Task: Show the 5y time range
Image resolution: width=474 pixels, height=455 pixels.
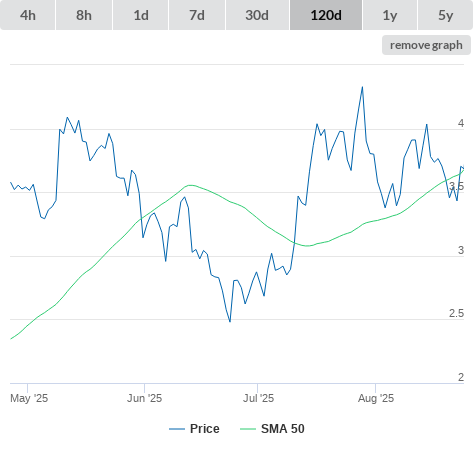Action: click(445, 15)
